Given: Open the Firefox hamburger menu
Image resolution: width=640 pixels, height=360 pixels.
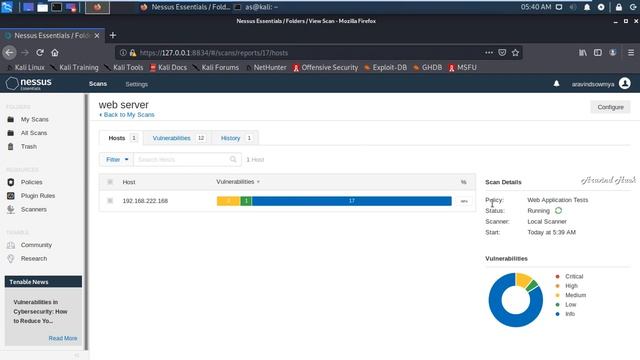Looking at the screenshot, I should [631, 53].
